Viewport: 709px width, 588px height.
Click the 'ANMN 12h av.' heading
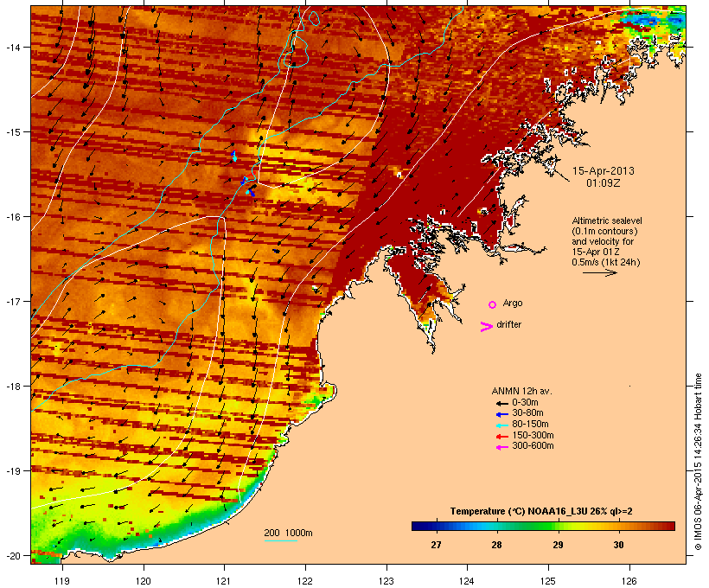[521, 391]
